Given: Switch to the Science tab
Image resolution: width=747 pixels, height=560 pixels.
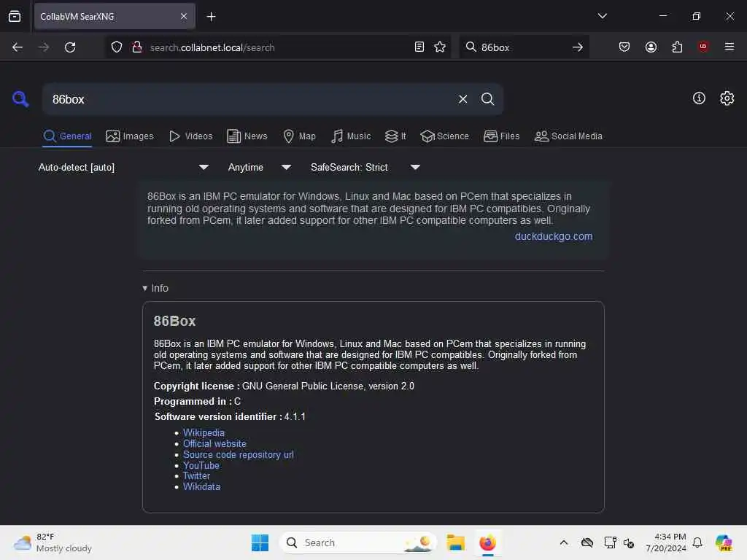Looking at the screenshot, I should click(x=444, y=136).
